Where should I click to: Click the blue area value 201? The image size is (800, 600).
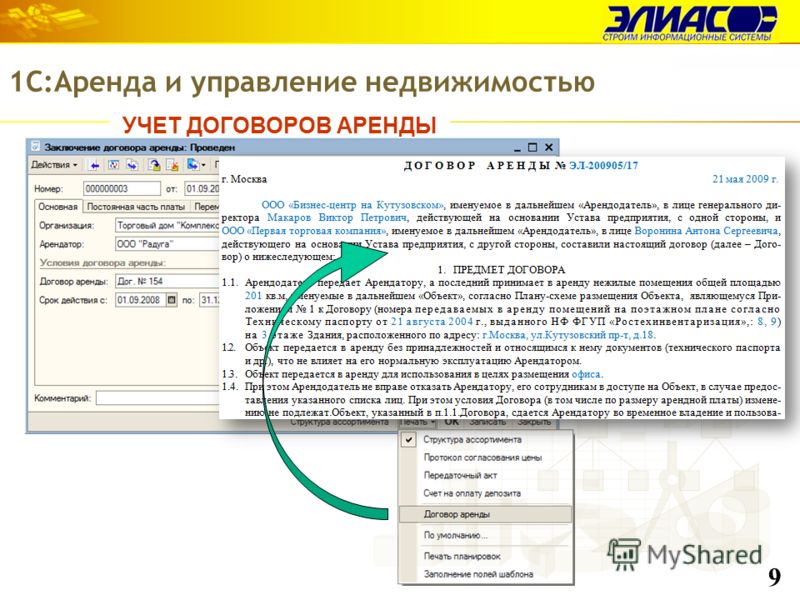tap(253, 296)
